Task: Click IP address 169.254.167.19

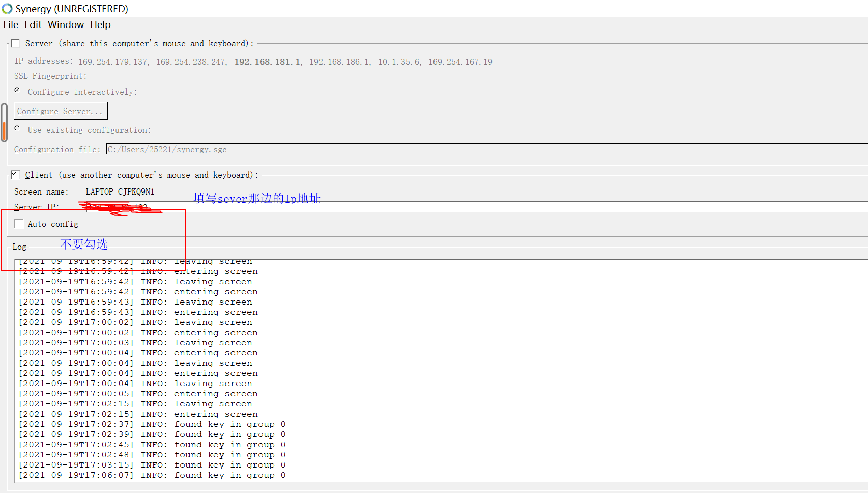Action: [460, 62]
